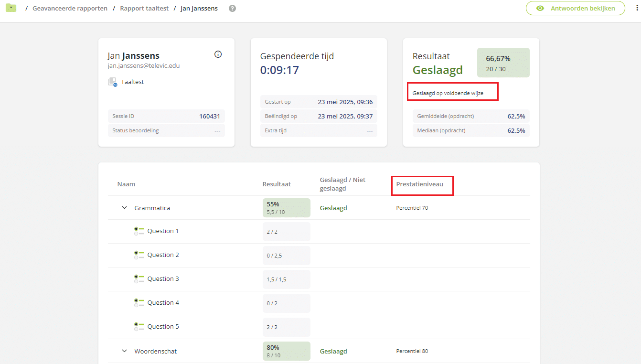The width and height of the screenshot is (641, 364).
Task: Click the Question 4 multiple choice icon
Action: tap(139, 303)
